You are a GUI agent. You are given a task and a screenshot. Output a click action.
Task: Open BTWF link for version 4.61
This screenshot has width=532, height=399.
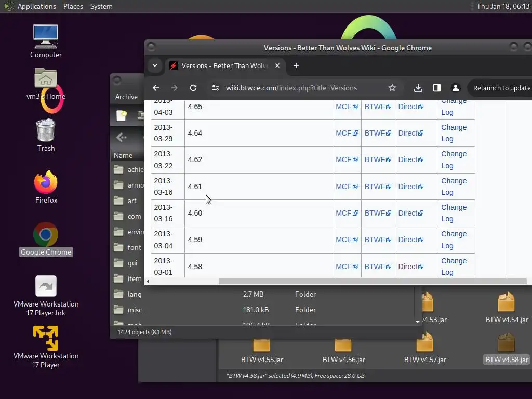(x=378, y=187)
